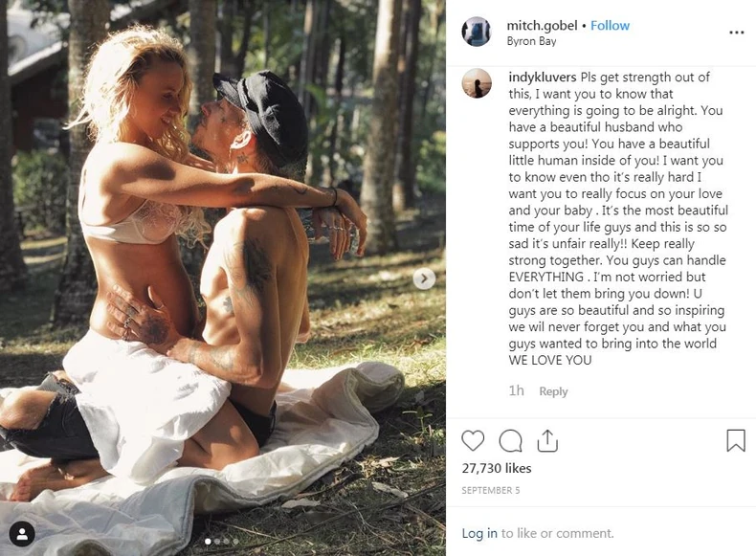Save the post with the bookmark icon

point(736,441)
